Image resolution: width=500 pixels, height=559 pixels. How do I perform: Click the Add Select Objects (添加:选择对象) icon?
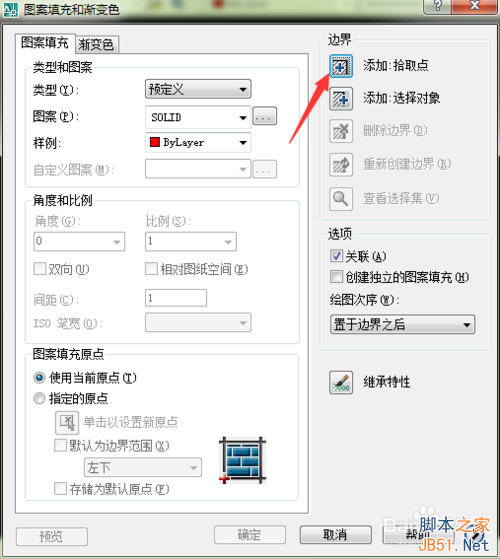pyautogui.click(x=341, y=99)
